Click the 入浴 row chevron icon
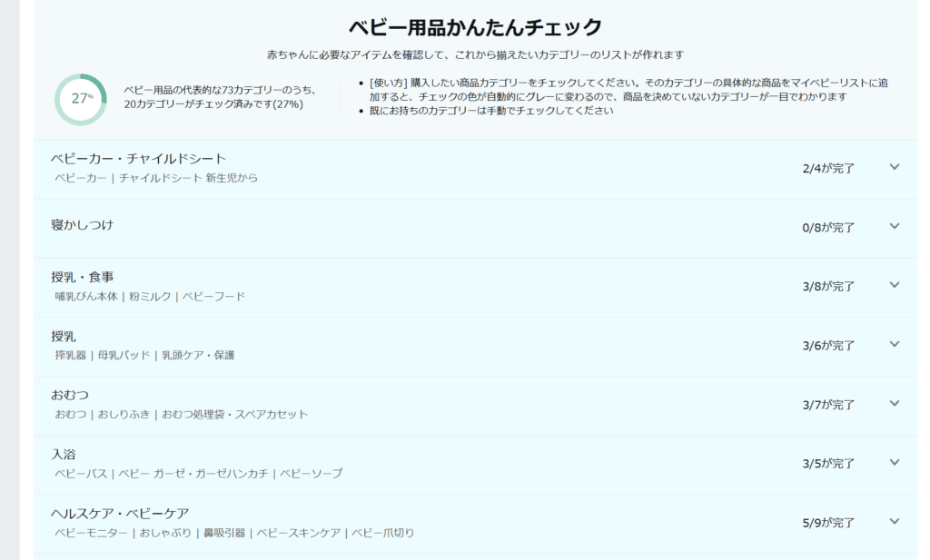 pyautogui.click(x=894, y=462)
